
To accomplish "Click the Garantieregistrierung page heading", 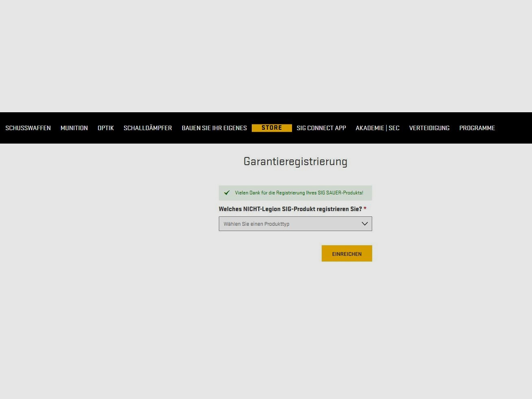I will (x=295, y=161).
